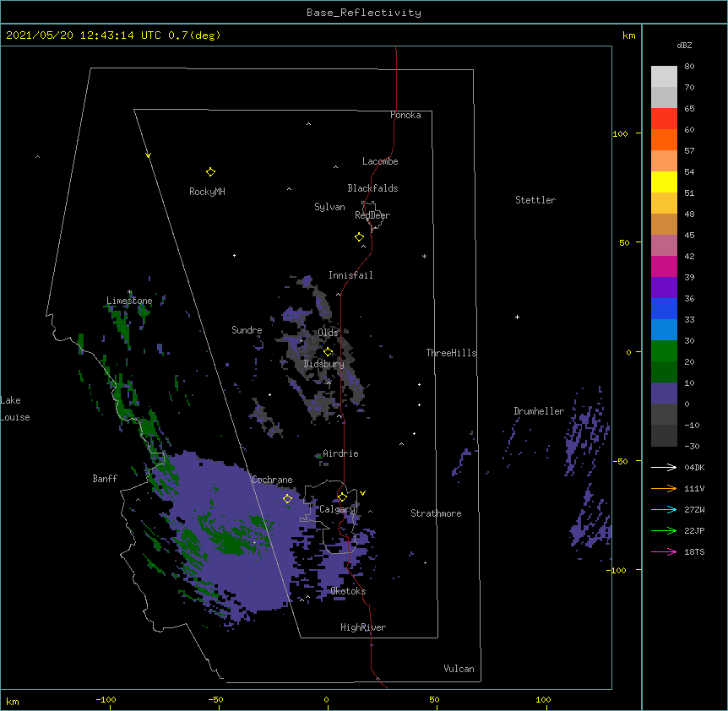
Task: Click the magenta 18TS arrow in legend
Action: pyautogui.click(x=664, y=551)
